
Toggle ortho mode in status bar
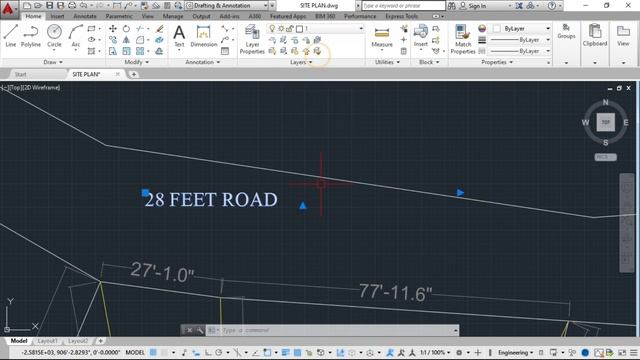click(x=208, y=353)
